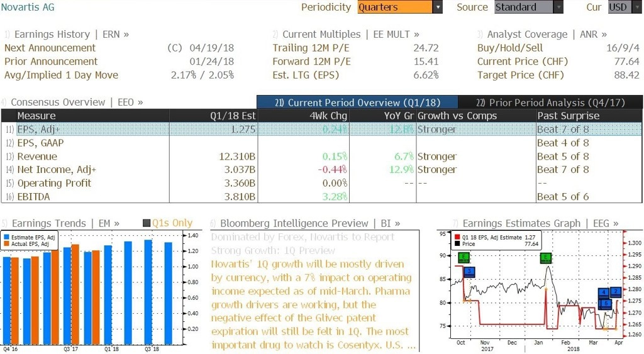This screenshot has height=354, width=644.
Task: Click blue marker 3 on estimates graph
Action: click(x=469, y=272)
